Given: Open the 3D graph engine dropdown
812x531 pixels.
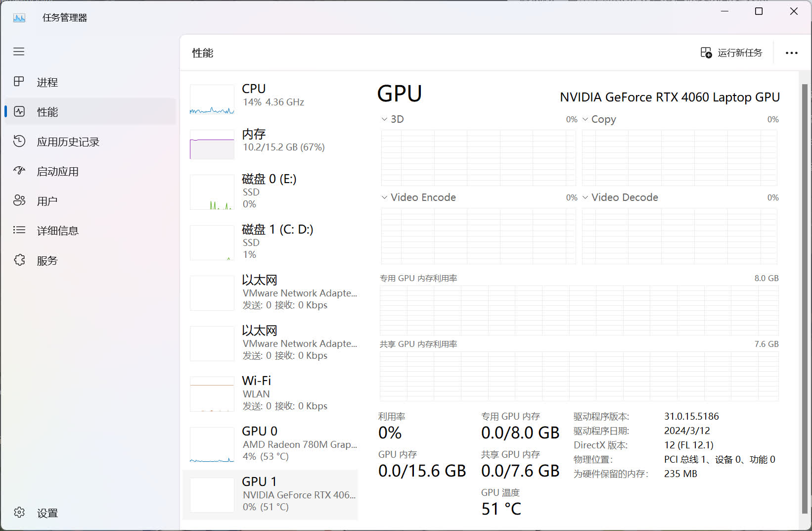Looking at the screenshot, I should click(384, 119).
